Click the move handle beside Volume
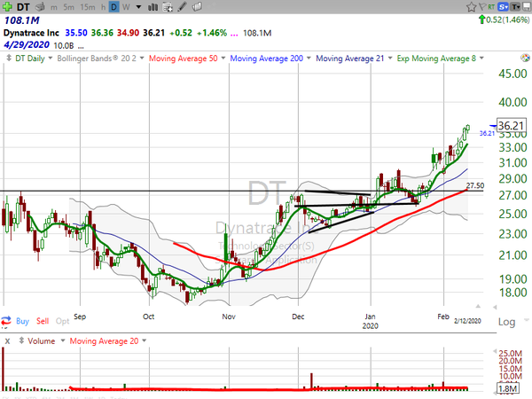The image size is (532, 399). click(x=21, y=340)
